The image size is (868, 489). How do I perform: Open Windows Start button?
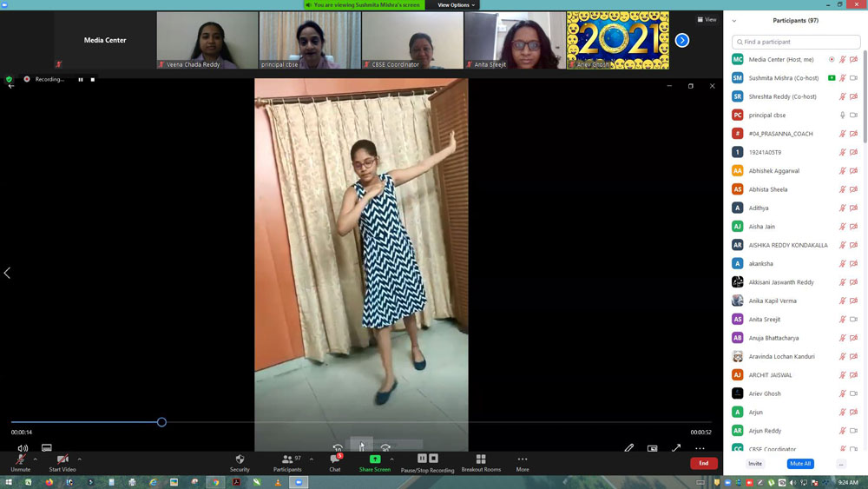point(9,482)
